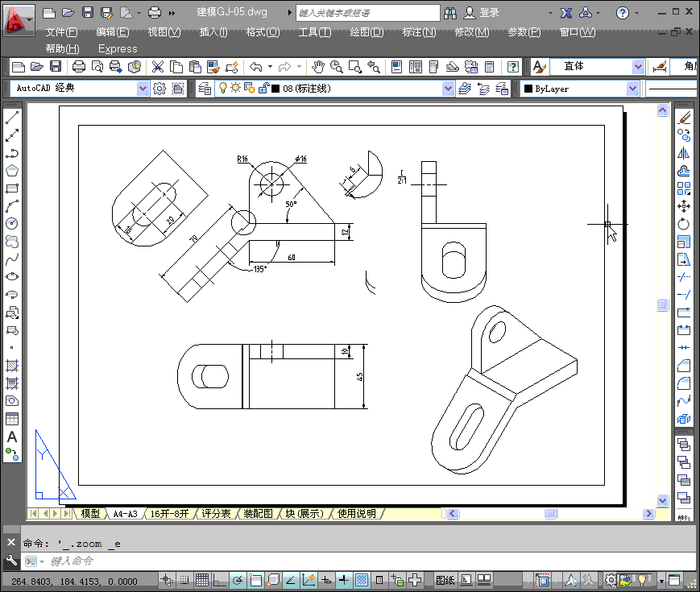Viewport: 700px width, 592px height.
Task: Select the Mirror tool
Action: (x=683, y=153)
